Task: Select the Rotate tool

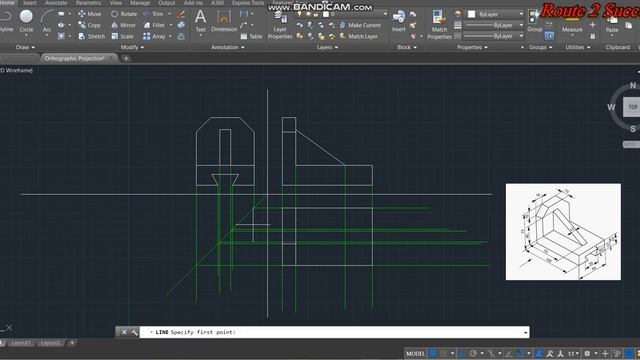Action: [x=124, y=14]
